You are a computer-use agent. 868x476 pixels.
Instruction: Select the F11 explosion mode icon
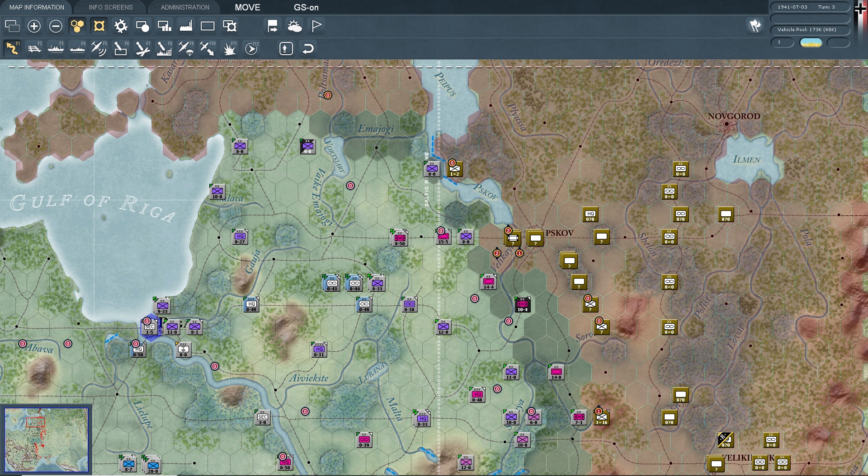230,48
